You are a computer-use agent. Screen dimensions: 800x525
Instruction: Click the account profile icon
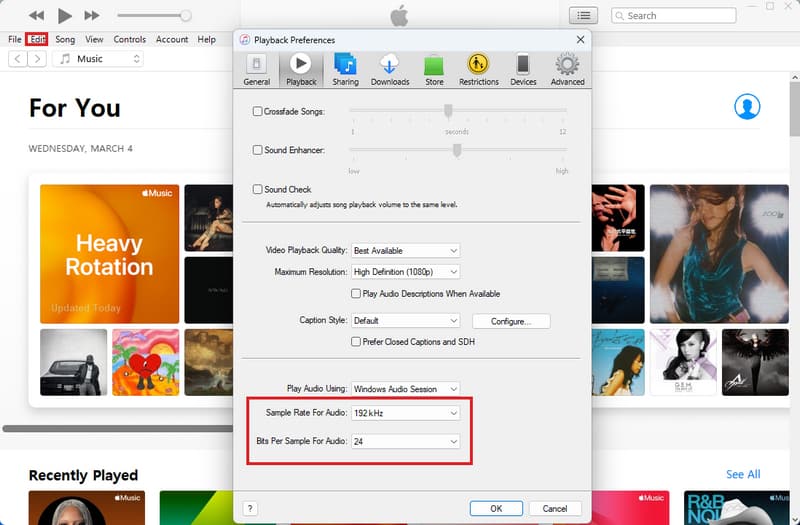click(747, 107)
